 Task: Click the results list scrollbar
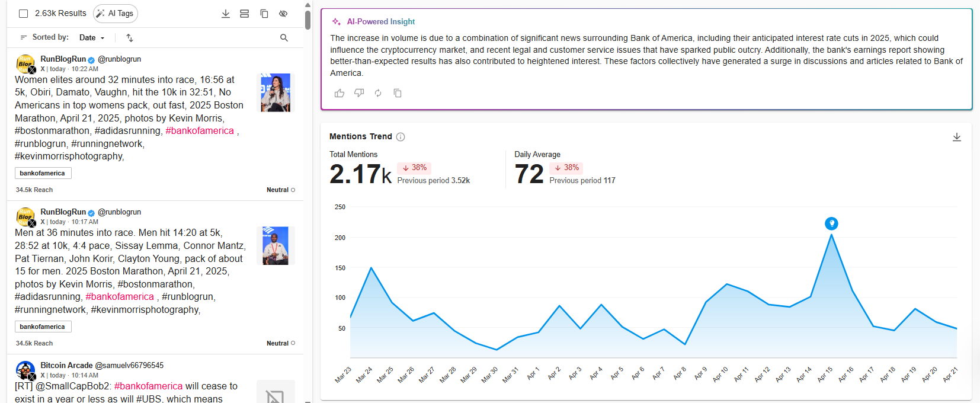308,19
